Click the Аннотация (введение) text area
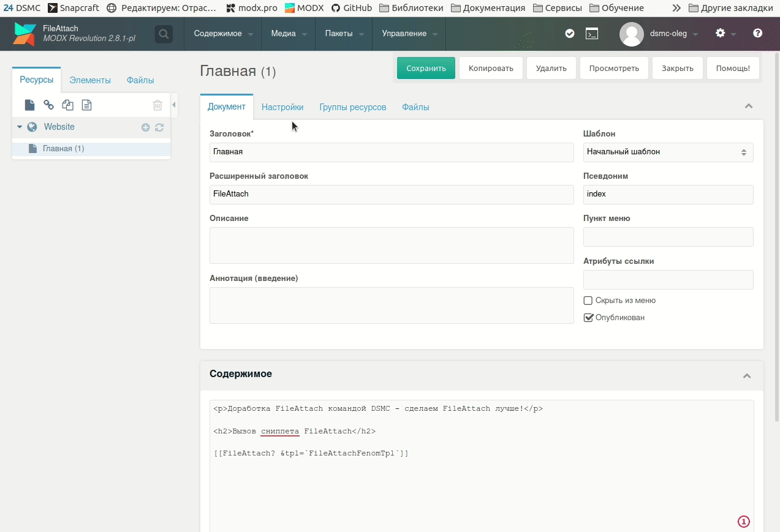Image resolution: width=780 pixels, height=532 pixels. (x=392, y=305)
